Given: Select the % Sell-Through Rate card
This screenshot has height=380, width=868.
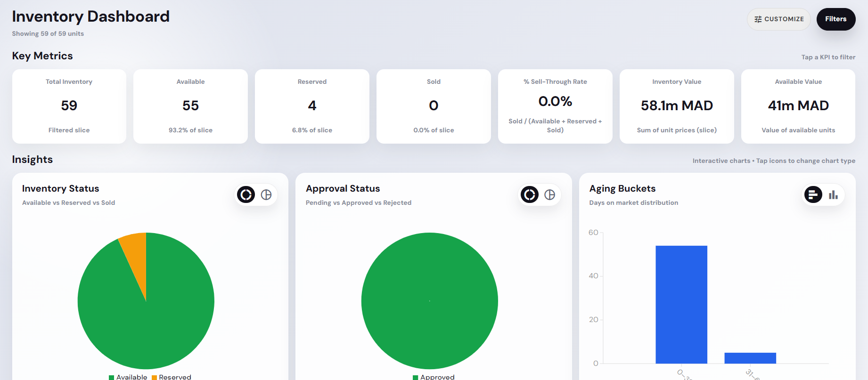Looking at the screenshot, I should pos(555,106).
